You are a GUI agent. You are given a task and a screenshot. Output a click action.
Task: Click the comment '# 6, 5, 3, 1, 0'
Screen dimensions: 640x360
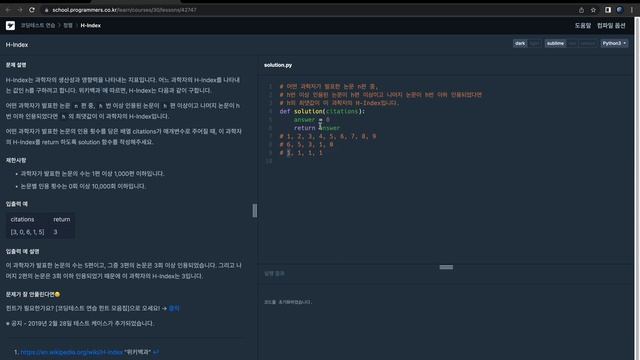click(x=306, y=144)
